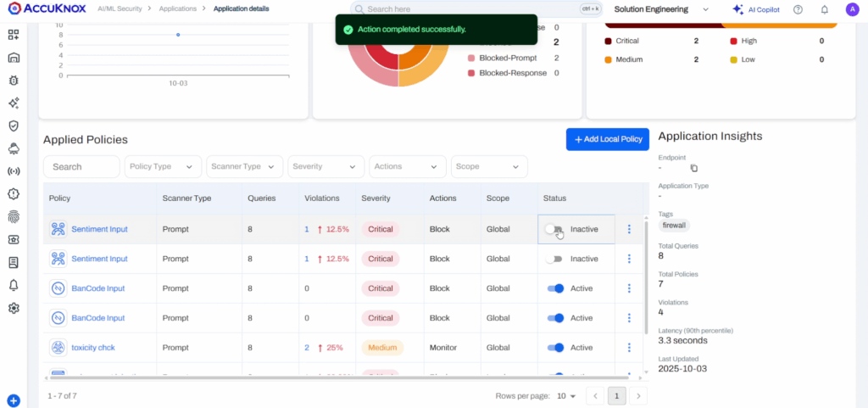Open the reports document icon in sidebar
Image resolution: width=868 pixels, height=408 pixels.
(x=14, y=262)
